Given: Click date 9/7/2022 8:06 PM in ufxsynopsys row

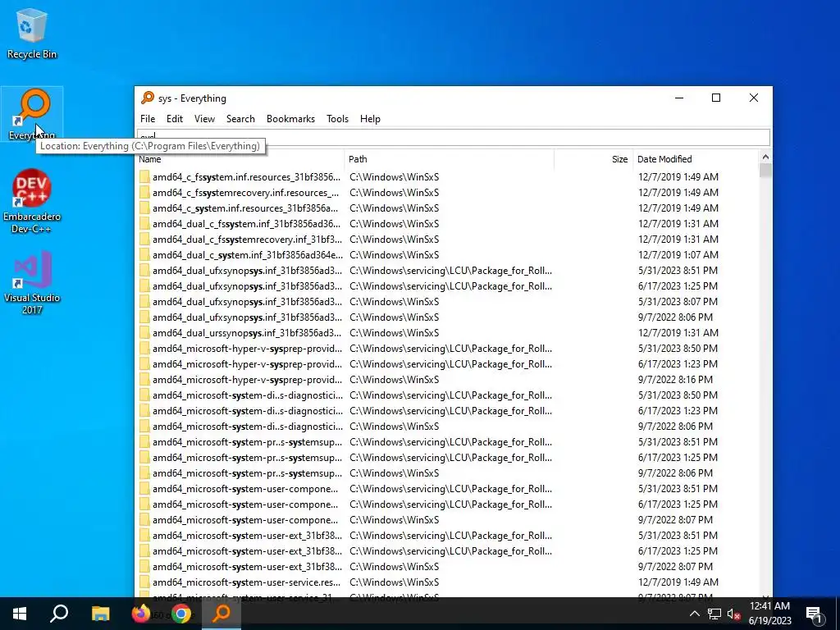Looking at the screenshot, I should pos(676,317).
